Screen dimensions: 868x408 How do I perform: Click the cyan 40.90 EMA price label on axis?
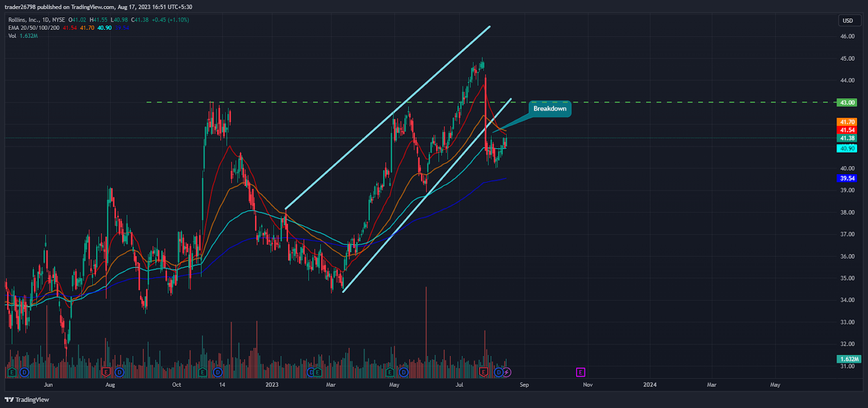click(x=847, y=149)
